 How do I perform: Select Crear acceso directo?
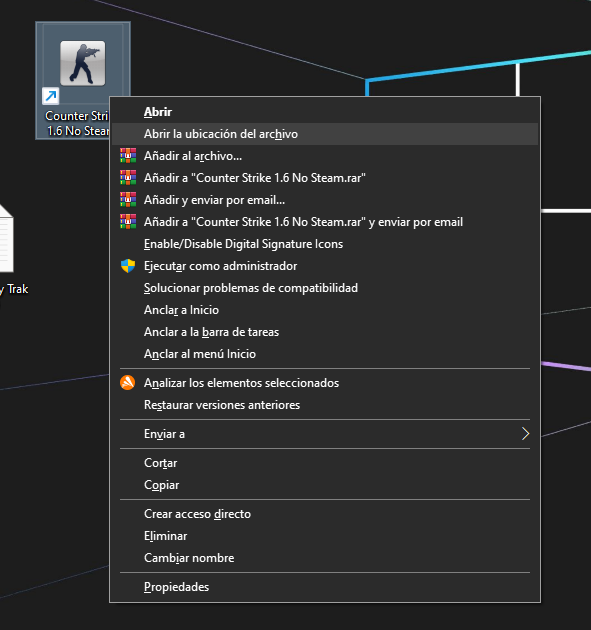(325, 514)
